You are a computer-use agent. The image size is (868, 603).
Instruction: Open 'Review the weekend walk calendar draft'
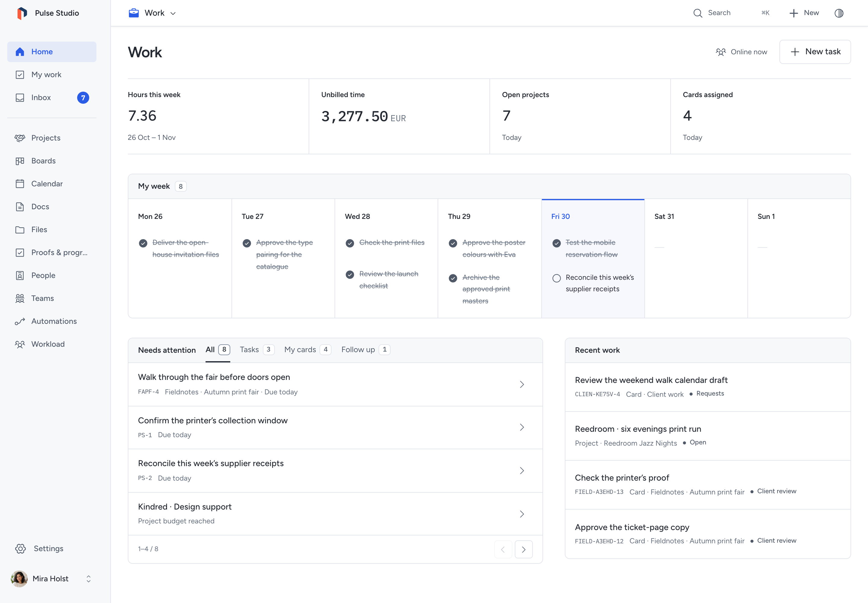pyautogui.click(x=707, y=387)
